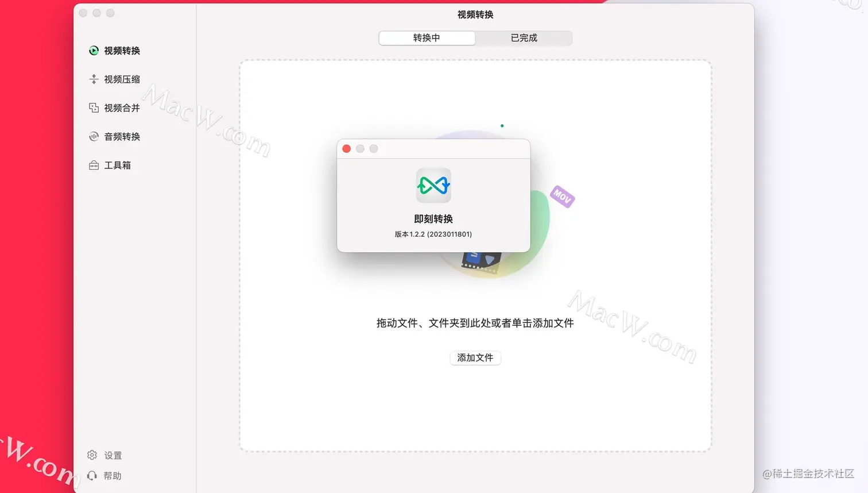This screenshot has width=868, height=493.
Task: Open 帮助 at sidebar bottom
Action: (x=113, y=476)
